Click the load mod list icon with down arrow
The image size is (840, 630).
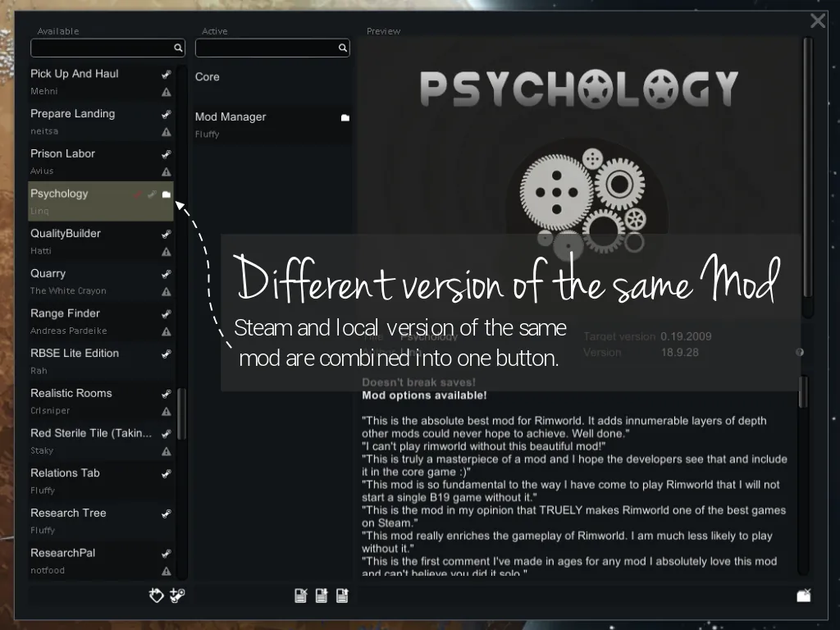tap(322, 596)
